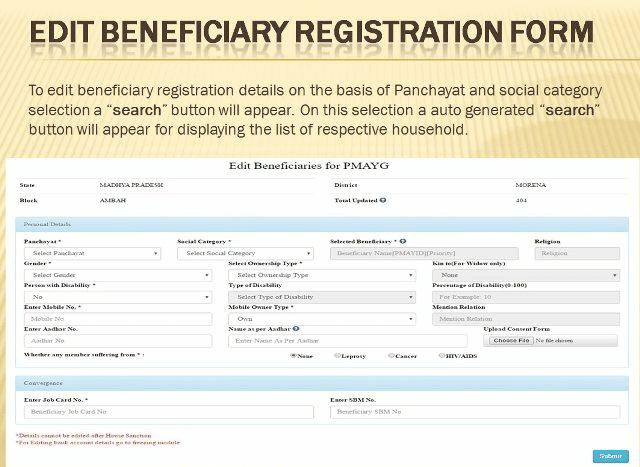Viewport: 640px width, 467px height.
Task: Select the Leprosy radio option
Action: point(337,355)
